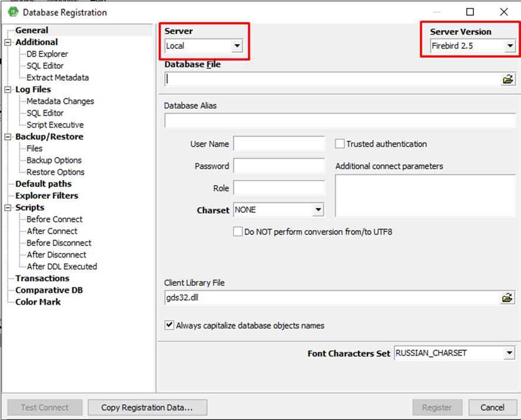Close the Database Registration window
Viewport: 521px width, 420px height.
(504, 12)
